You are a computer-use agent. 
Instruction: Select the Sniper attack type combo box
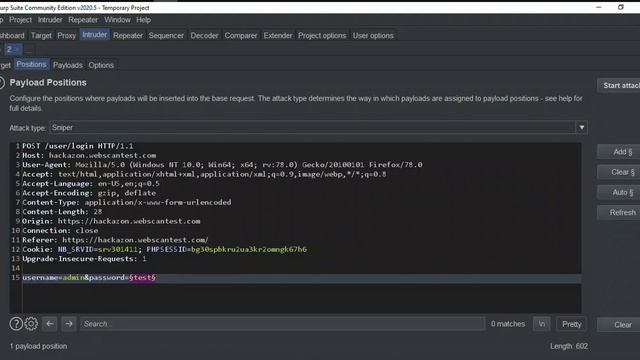coord(318,128)
